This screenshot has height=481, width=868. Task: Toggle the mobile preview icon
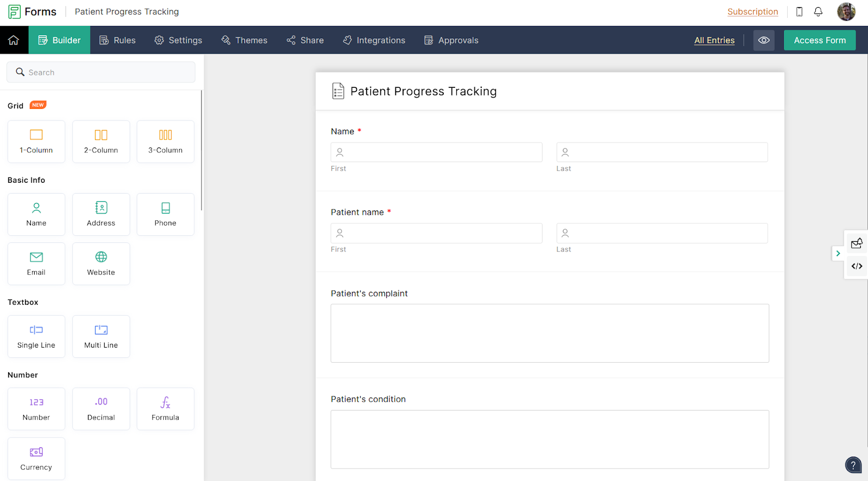(799, 11)
